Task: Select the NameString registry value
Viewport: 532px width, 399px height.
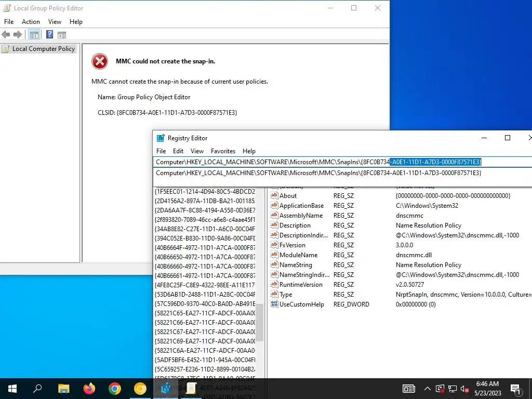Action: (x=296, y=264)
